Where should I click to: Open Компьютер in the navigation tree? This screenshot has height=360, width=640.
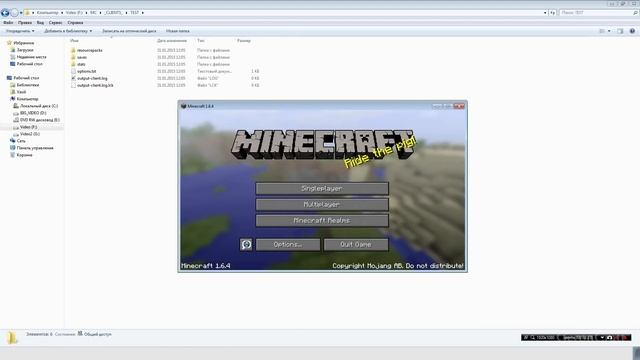tap(27, 99)
